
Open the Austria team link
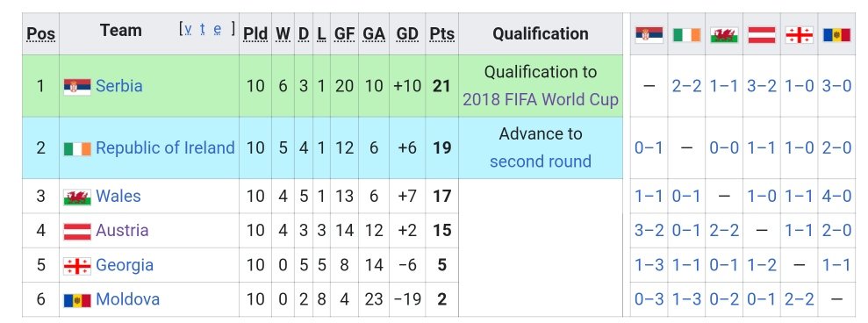[122, 231]
